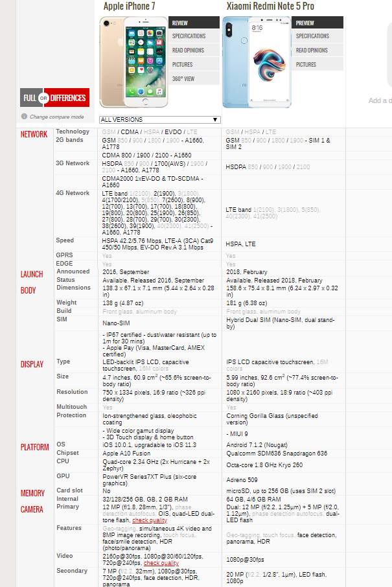Viewport: 392px width, 587px height.
Task: Click the 4G Network spec label
Action: (73, 193)
